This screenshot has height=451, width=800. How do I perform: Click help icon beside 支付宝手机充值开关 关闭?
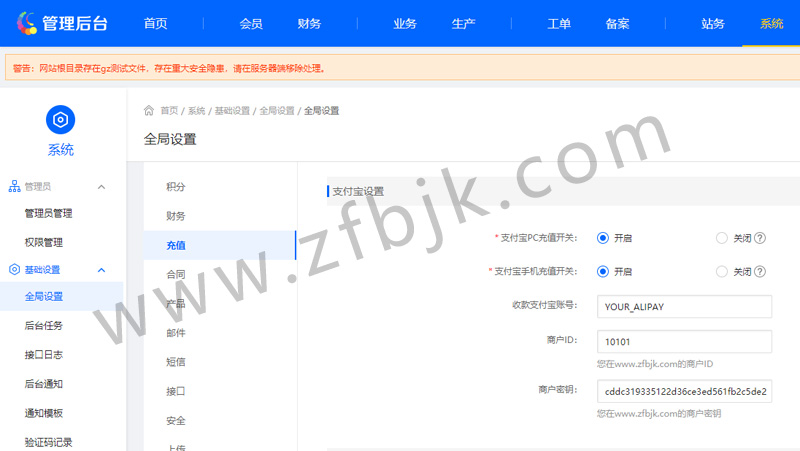click(x=760, y=271)
